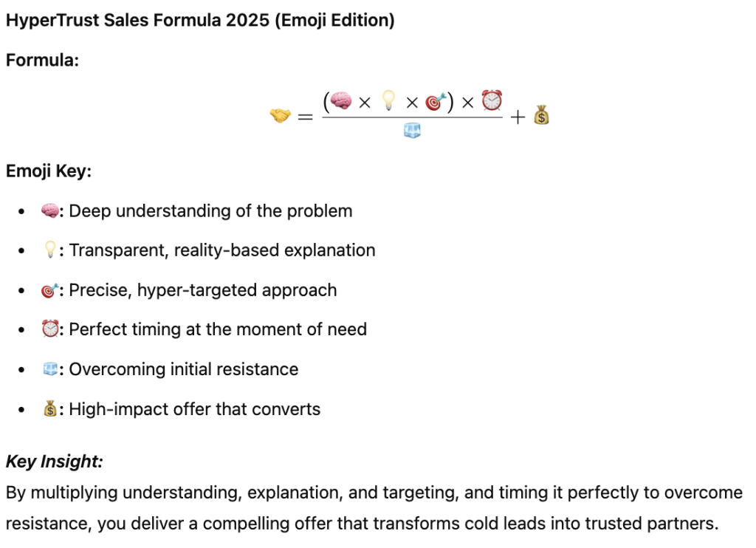This screenshot has width=756, height=548.
Task: Click the dartboard target emoji in the formula
Action: [436, 102]
